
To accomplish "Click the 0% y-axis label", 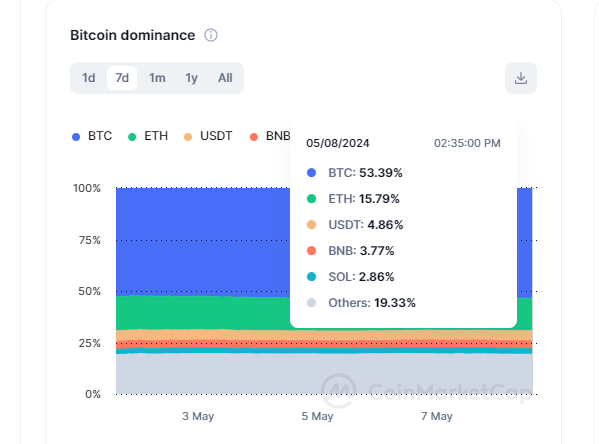I will click(x=93, y=394).
